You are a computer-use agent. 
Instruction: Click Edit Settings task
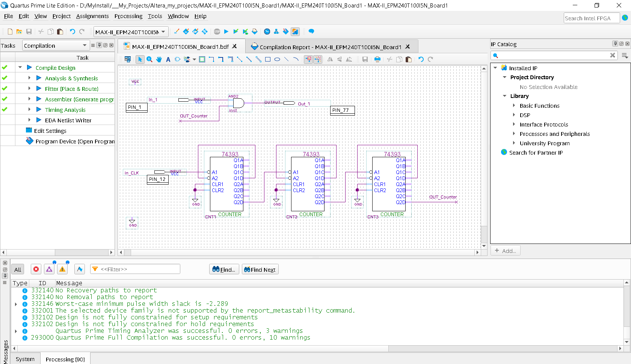tap(50, 131)
